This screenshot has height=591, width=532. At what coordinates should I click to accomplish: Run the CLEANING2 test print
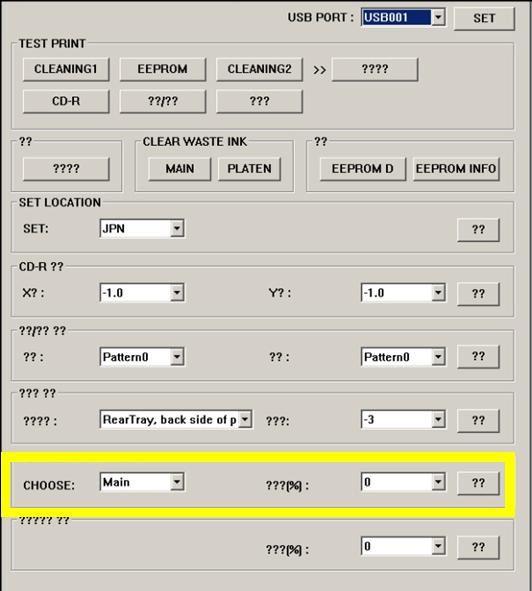click(259, 69)
